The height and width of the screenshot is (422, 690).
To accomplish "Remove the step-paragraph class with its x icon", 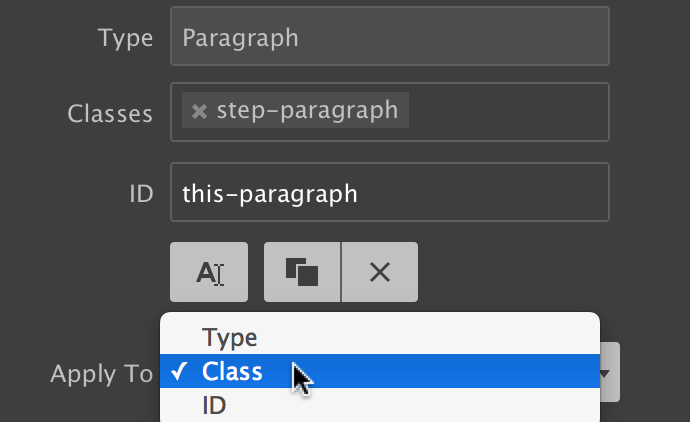I will tap(199, 111).
